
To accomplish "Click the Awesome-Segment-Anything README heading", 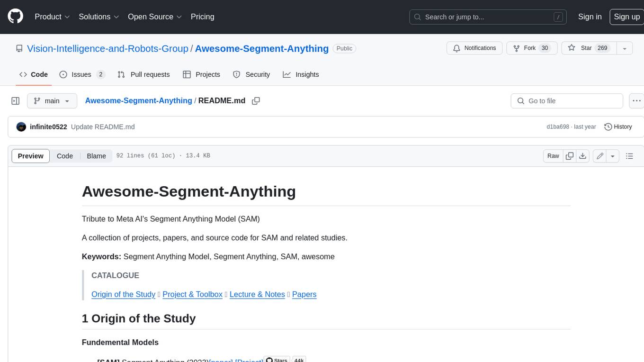I will (189, 191).
